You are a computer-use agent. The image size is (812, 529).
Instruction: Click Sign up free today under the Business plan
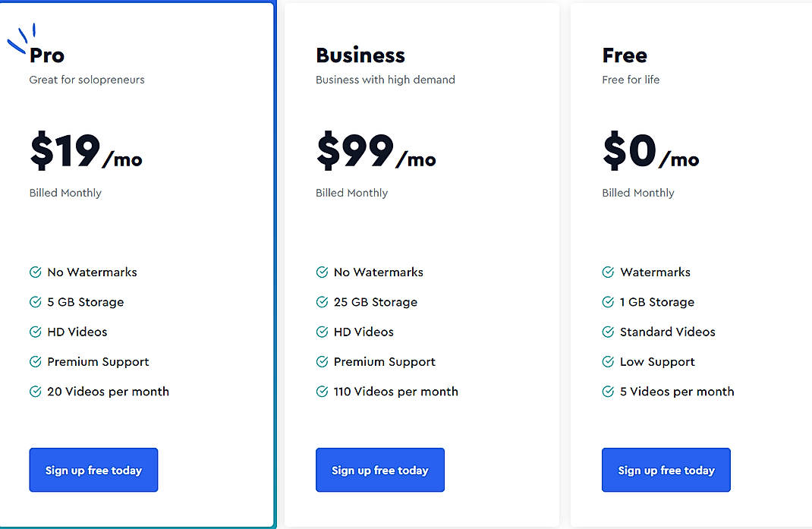379,470
